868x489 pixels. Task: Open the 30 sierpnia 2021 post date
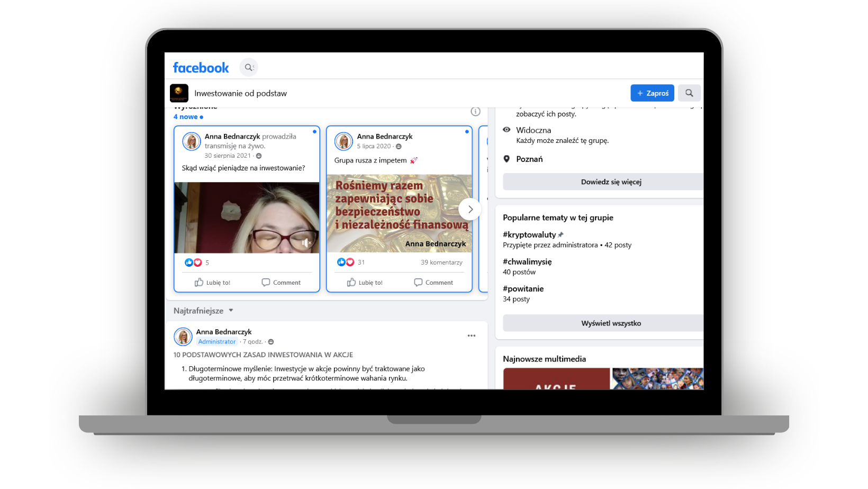point(228,156)
